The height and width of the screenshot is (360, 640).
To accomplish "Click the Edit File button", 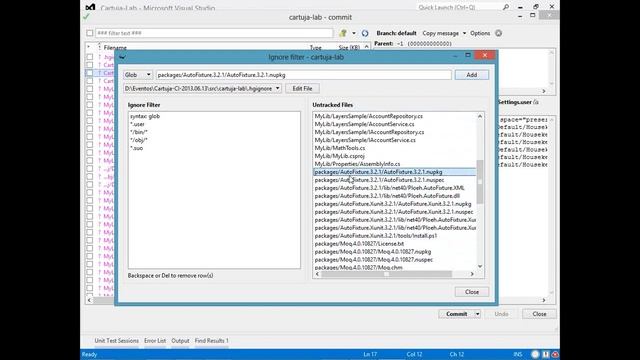I will [302, 88].
